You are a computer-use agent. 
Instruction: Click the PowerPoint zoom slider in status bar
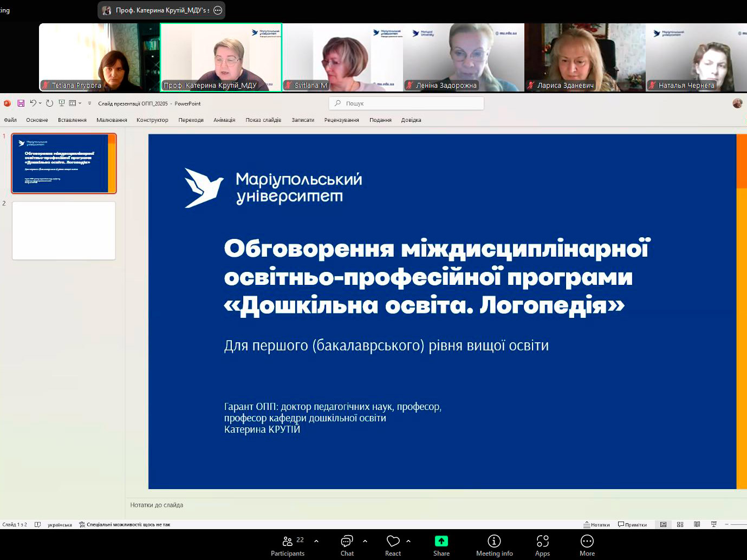[x=737, y=525]
